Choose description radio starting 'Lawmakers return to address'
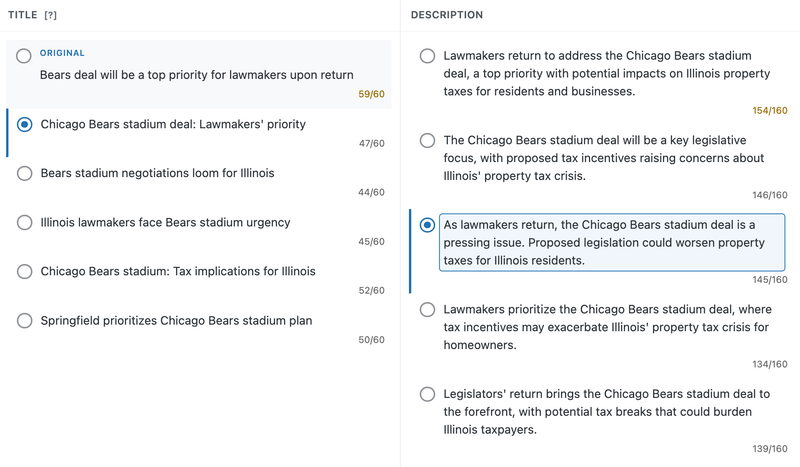This screenshot has width=800, height=467. [428, 56]
